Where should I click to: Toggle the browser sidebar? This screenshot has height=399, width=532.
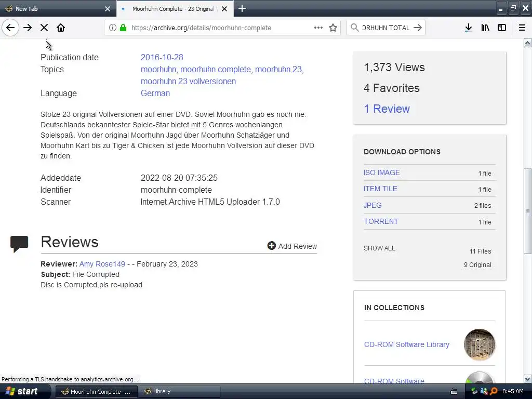pos(502,28)
